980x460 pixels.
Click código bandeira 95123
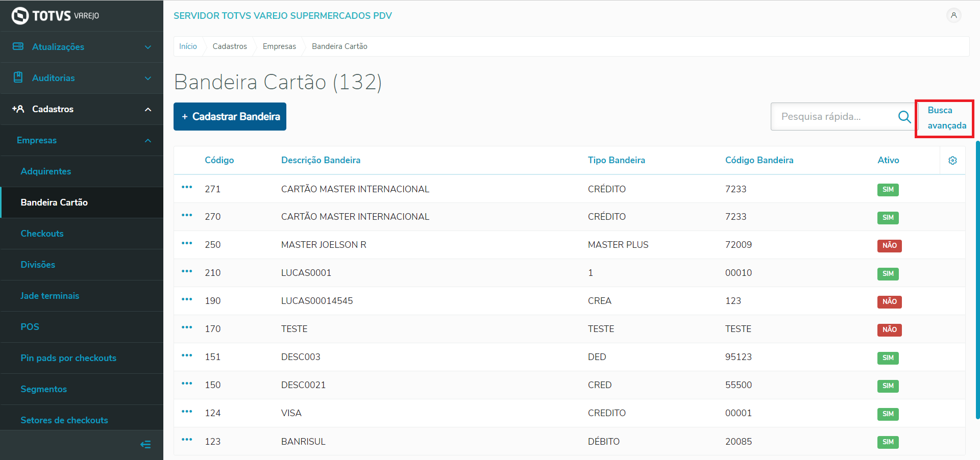coord(739,357)
